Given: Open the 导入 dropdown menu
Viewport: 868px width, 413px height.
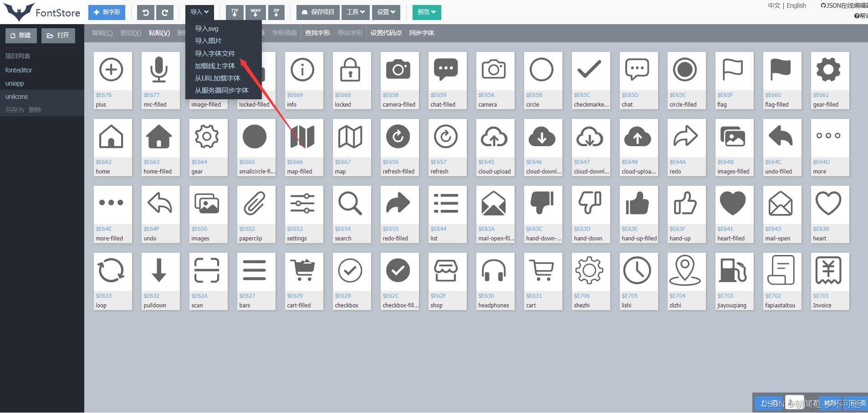Looking at the screenshot, I should click(199, 12).
